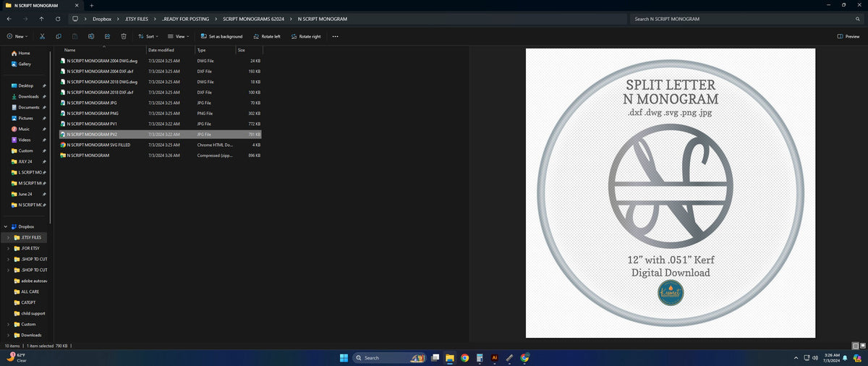Switch to details view in status bar
This screenshot has height=366, width=868.
click(855, 346)
